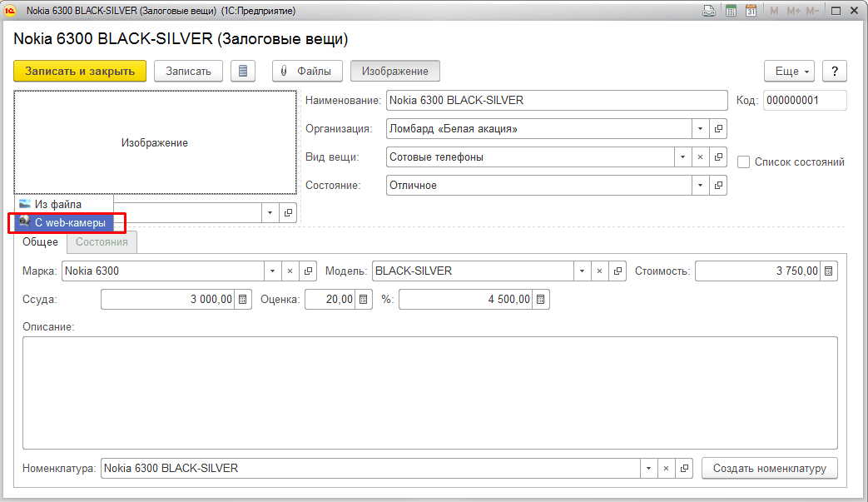Click the calculator icon in title bar
868x502 pixels.
pyautogui.click(x=731, y=11)
